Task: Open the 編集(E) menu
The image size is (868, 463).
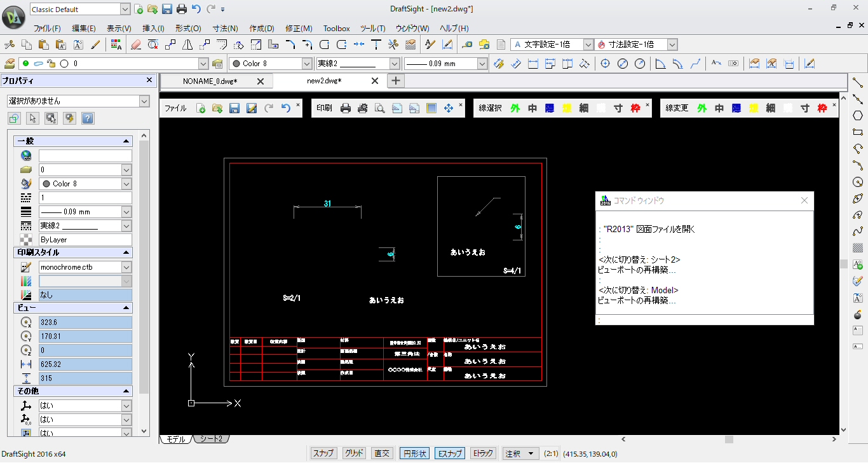Action: 84,29
